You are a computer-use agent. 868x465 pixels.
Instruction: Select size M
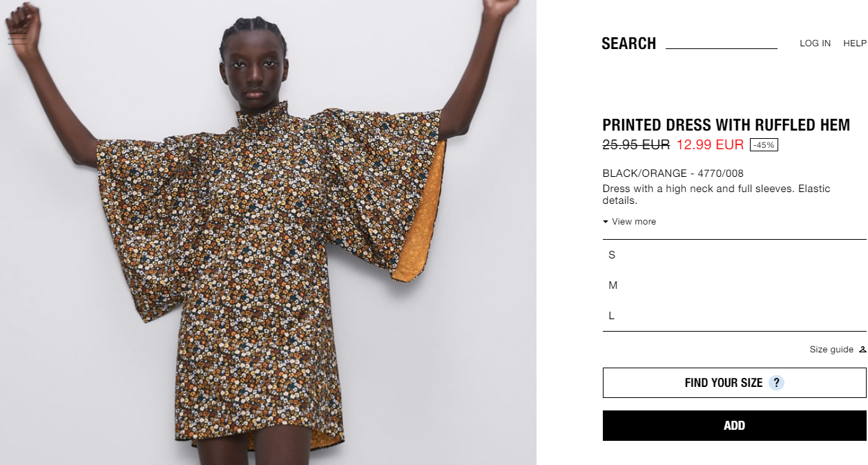pyautogui.click(x=735, y=285)
